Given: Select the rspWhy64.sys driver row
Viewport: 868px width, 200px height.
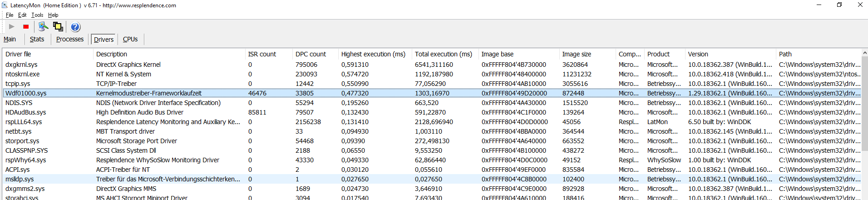Looking at the screenshot, I should pyautogui.click(x=431, y=160).
